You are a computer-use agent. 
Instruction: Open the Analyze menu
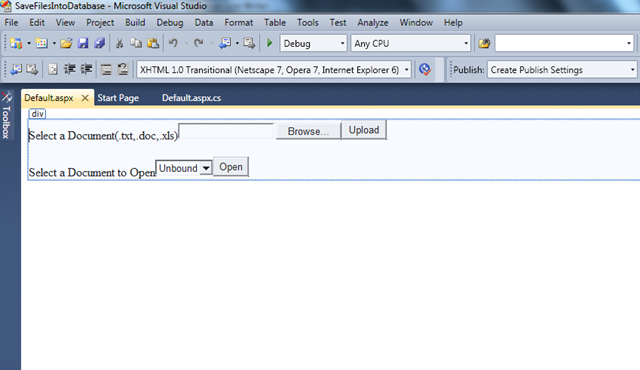pyautogui.click(x=373, y=22)
